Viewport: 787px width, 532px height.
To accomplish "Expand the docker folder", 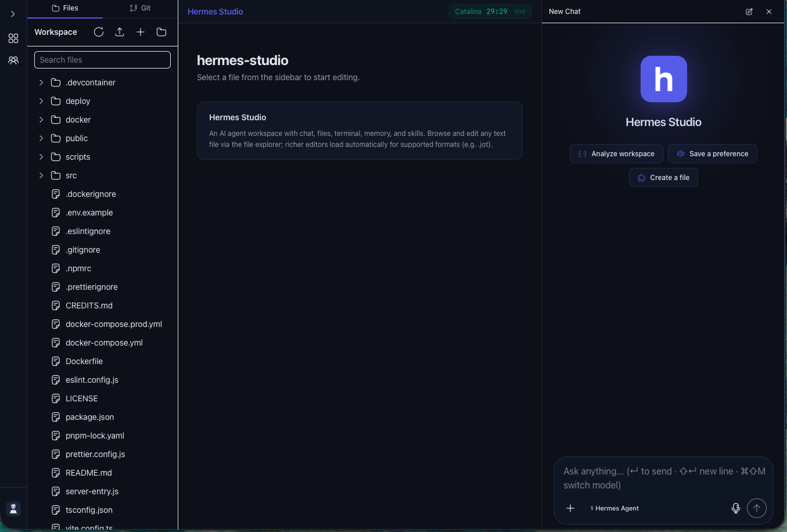I will 41,119.
